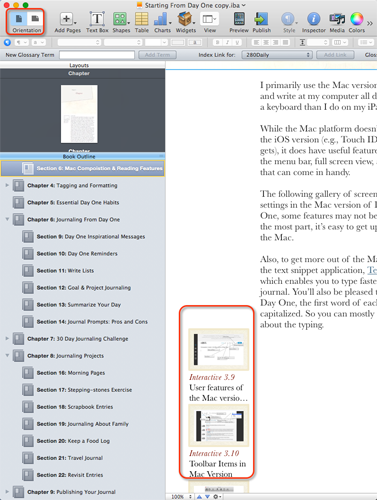The height and width of the screenshot is (500, 377).
Task: Switch to portrait orientation
Action: click(19, 19)
